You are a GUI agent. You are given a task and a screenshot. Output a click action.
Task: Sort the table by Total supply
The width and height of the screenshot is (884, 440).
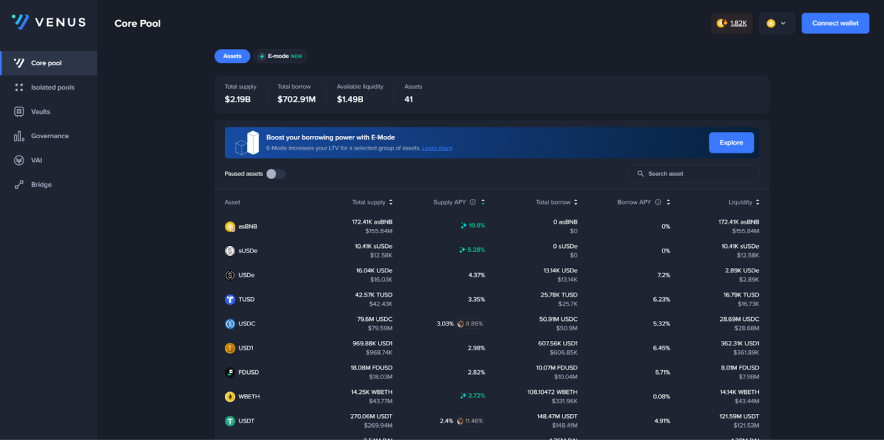click(x=372, y=202)
